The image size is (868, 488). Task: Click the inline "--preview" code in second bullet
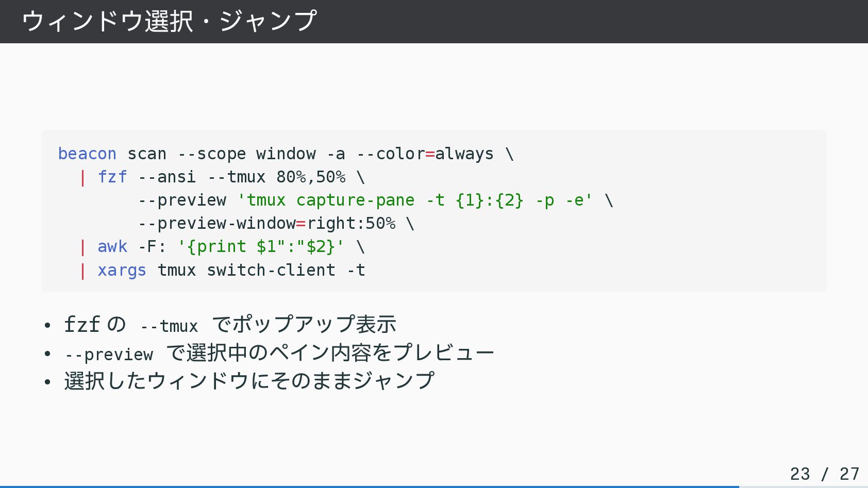109,355
